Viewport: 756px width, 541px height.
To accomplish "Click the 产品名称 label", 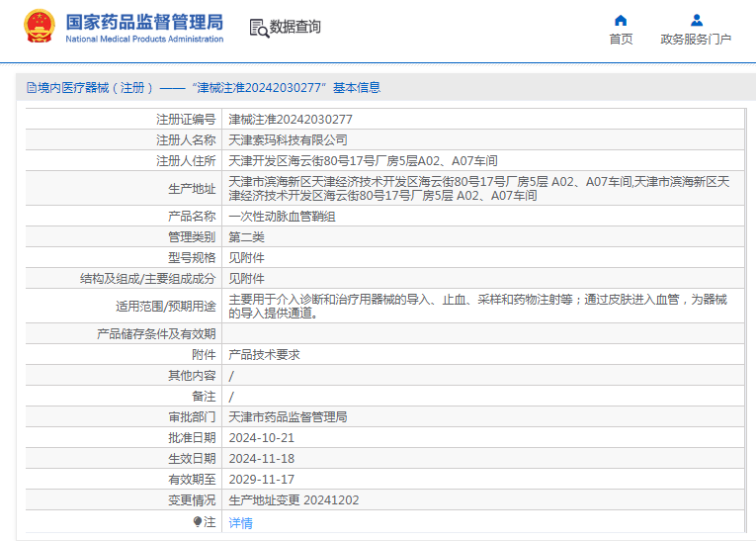I will pos(192,217).
